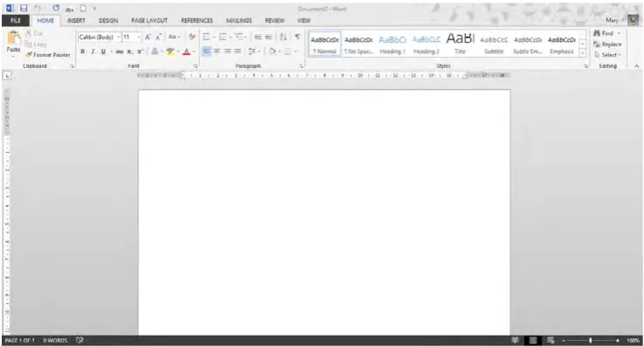
Task: Click Grow Font icon
Action: tap(148, 38)
